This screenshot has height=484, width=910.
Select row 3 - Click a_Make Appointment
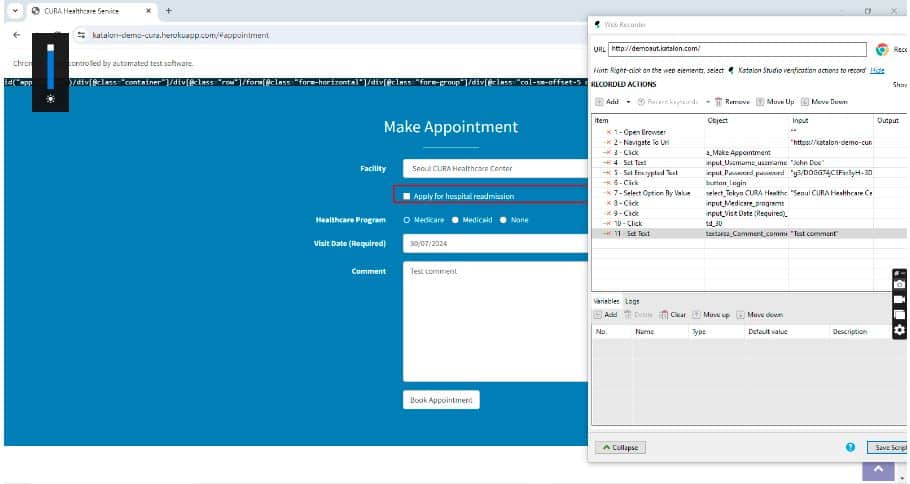pyautogui.click(x=749, y=153)
